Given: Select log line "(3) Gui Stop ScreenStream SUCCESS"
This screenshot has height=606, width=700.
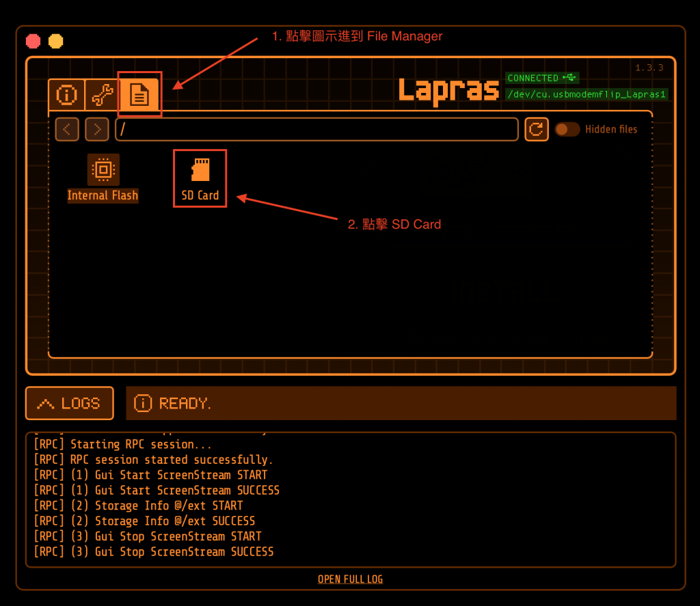Looking at the screenshot, I should tap(154, 552).
